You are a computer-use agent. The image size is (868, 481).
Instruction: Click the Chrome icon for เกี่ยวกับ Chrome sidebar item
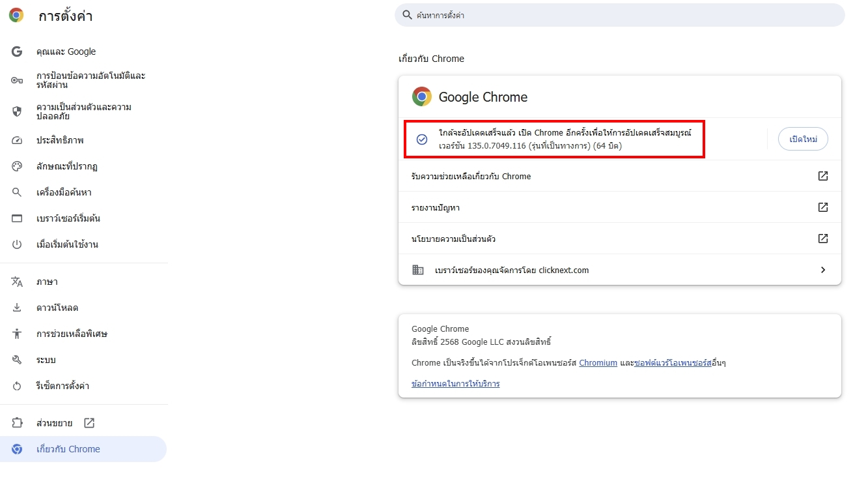tap(17, 449)
